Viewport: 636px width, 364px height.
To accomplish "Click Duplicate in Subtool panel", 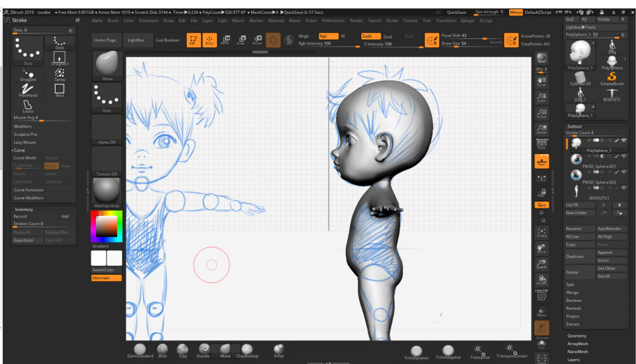I will (x=580, y=257).
